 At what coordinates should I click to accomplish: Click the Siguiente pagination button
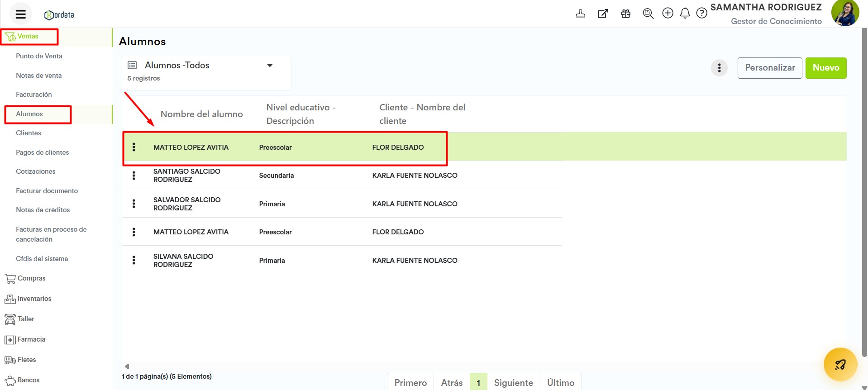tap(513, 383)
